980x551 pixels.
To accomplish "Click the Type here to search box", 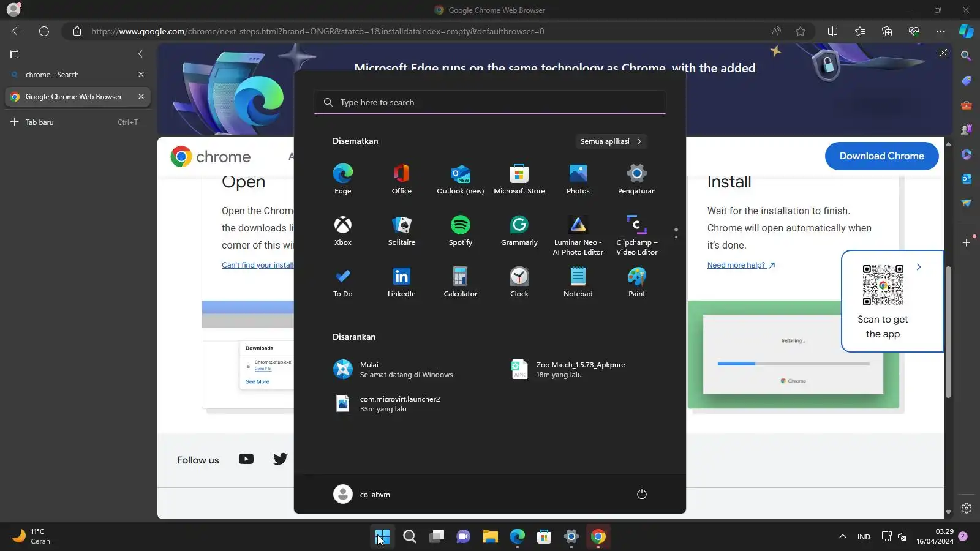I will point(490,102).
